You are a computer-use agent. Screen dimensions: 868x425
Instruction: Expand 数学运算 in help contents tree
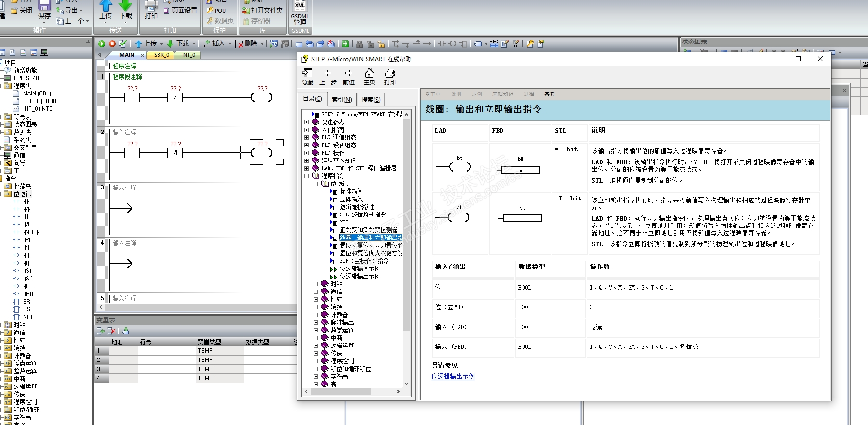(316, 330)
